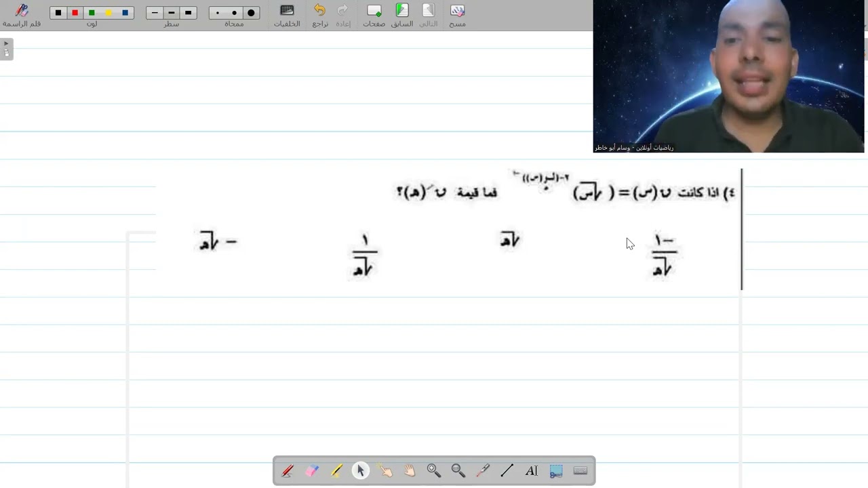Select the yellow Highlighter tool
Viewport: 868px width, 488px height.
click(x=336, y=470)
